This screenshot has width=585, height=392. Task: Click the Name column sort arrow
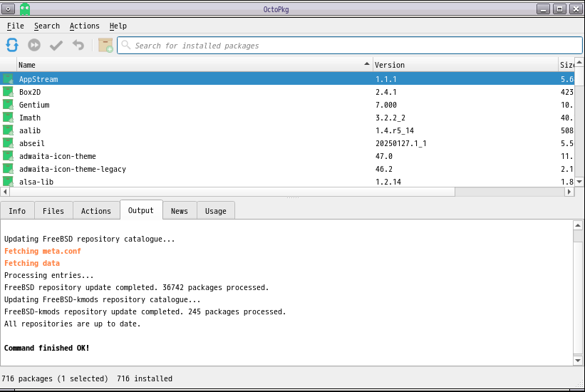pyautogui.click(x=367, y=64)
